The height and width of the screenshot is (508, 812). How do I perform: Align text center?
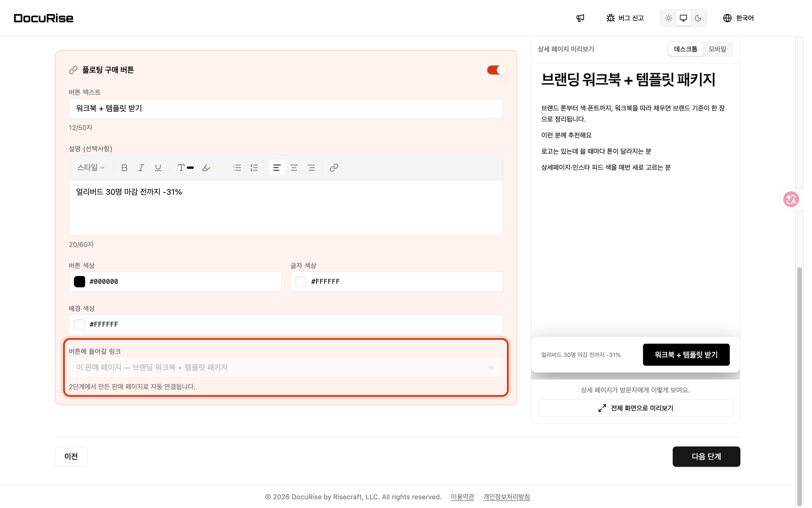[294, 168]
